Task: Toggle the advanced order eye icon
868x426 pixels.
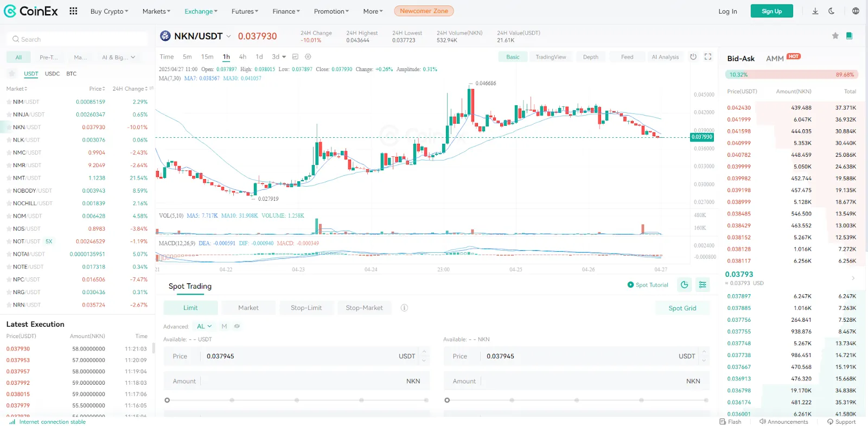Action: 237,326
